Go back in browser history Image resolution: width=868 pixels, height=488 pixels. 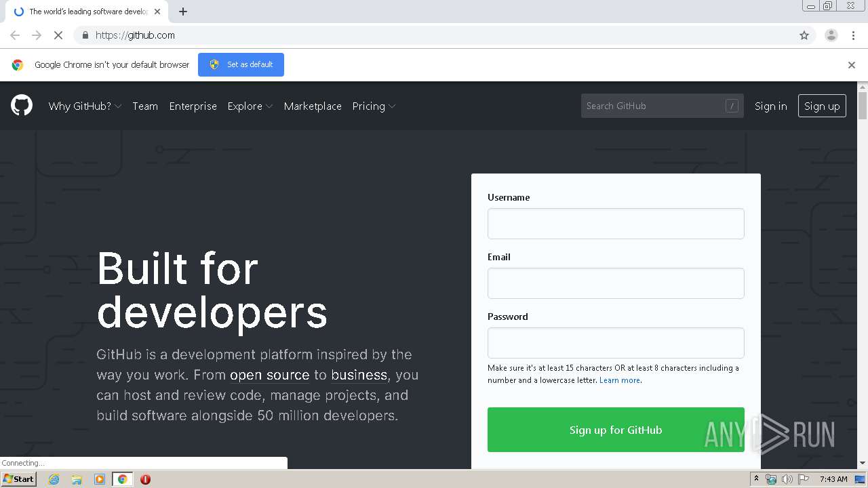[15, 35]
